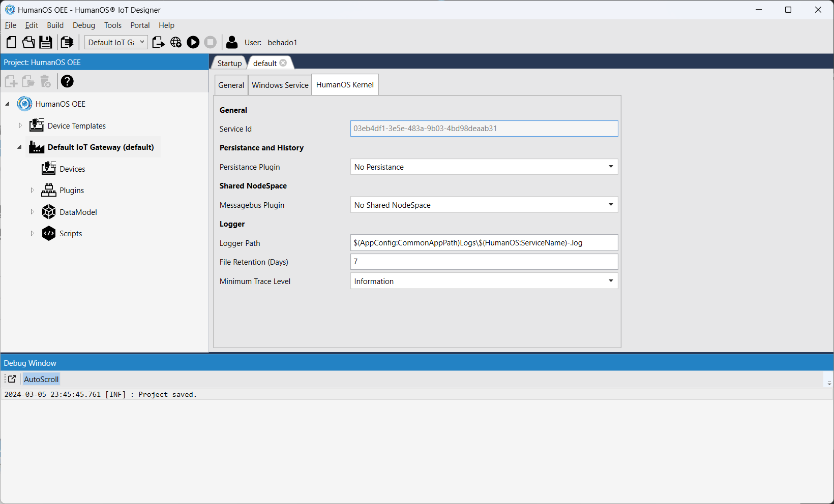Open the Default IoT Gateway target dropdown
834x504 pixels.
click(116, 42)
